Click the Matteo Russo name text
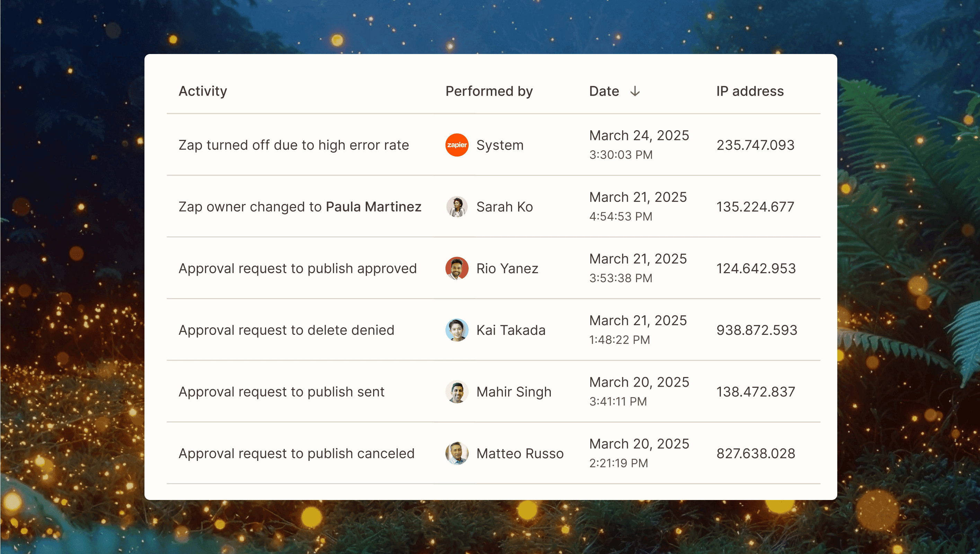 [520, 453]
